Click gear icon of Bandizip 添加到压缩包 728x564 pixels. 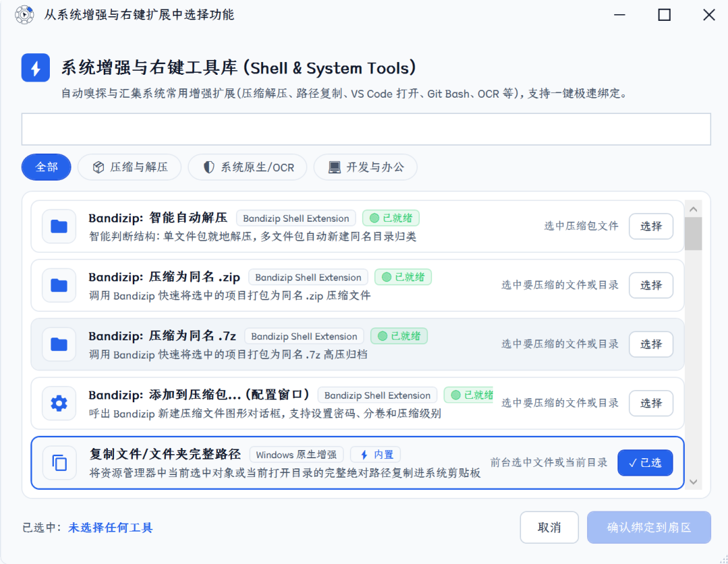(x=59, y=404)
